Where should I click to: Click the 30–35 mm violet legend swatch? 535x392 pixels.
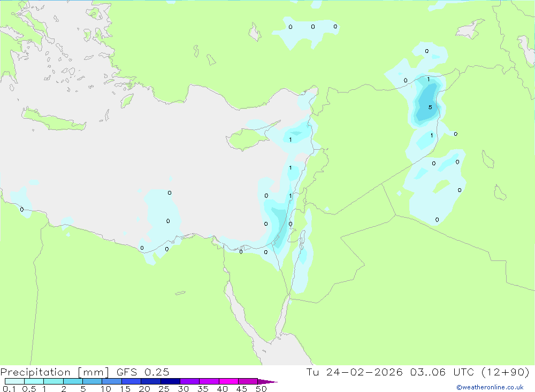click(189, 381)
